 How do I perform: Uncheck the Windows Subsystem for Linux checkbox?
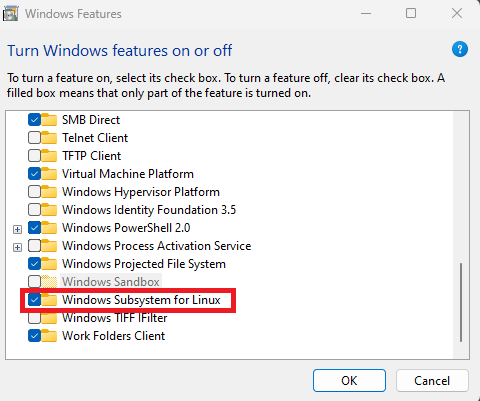point(34,300)
